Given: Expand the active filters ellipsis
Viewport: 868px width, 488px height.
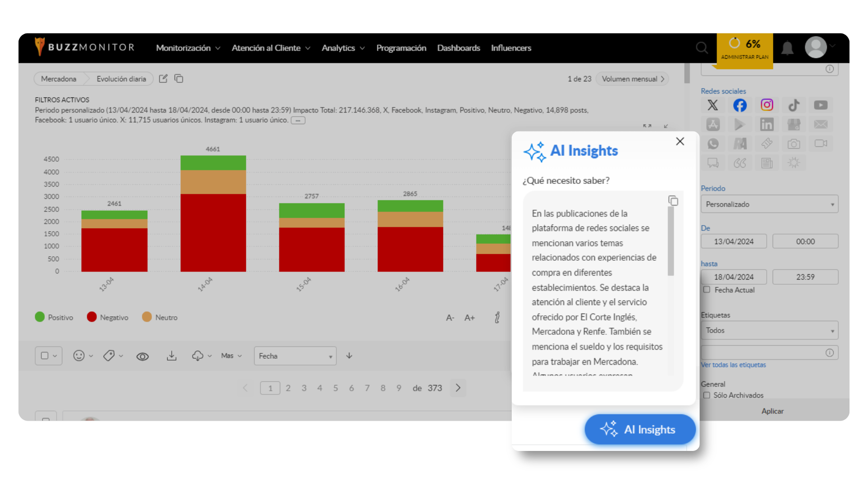Looking at the screenshot, I should [x=298, y=120].
